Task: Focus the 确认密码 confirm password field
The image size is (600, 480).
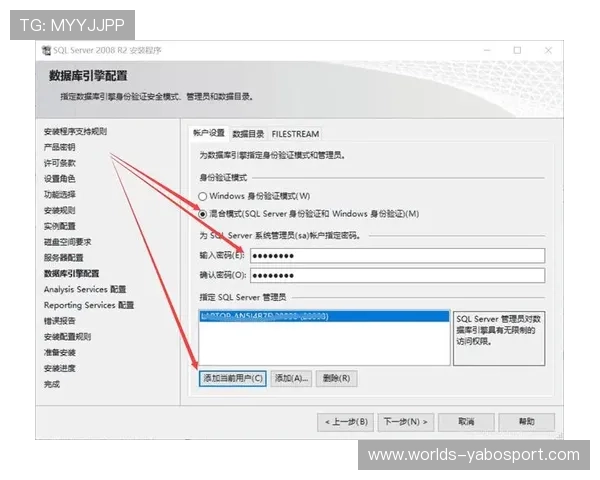Action: (397, 276)
